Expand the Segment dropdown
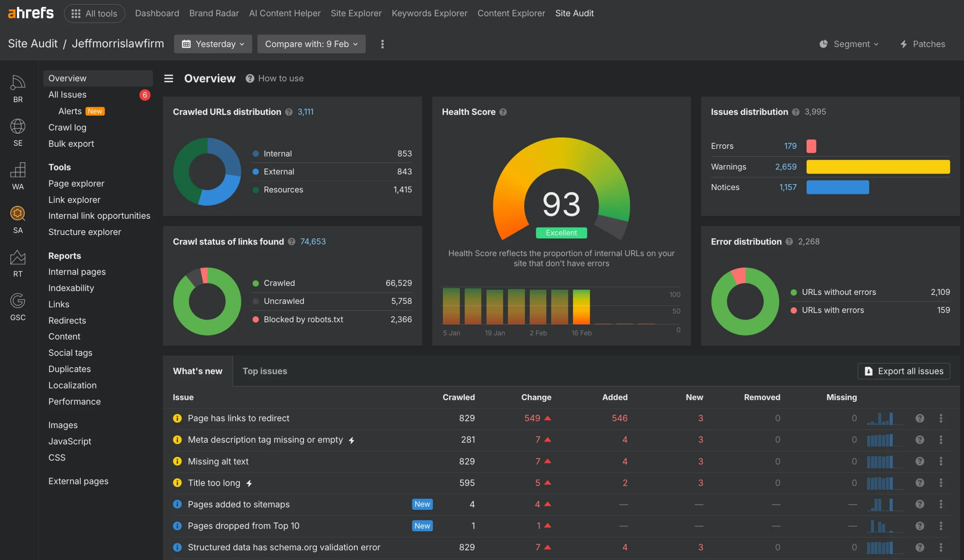Viewport: 964px width, 560px height. (x=849, y=44)
